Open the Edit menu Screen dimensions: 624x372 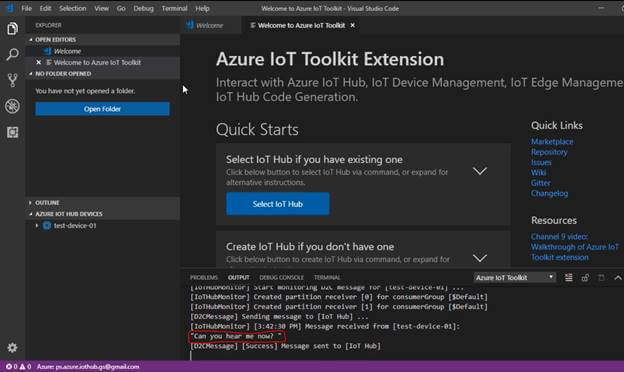(45, 8)
